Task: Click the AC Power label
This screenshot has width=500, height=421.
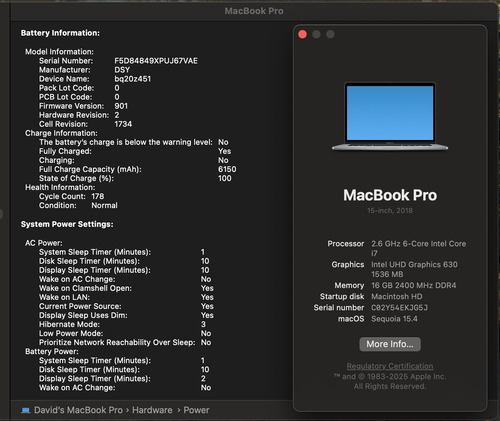Action: tap(44, 243)
